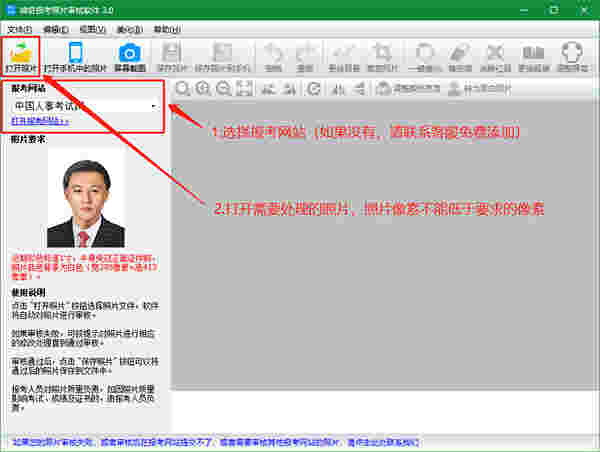Viewport: 600px width, 452px height.
Task: Click the undo arrow toolbar icon
Action: [272, 53]
